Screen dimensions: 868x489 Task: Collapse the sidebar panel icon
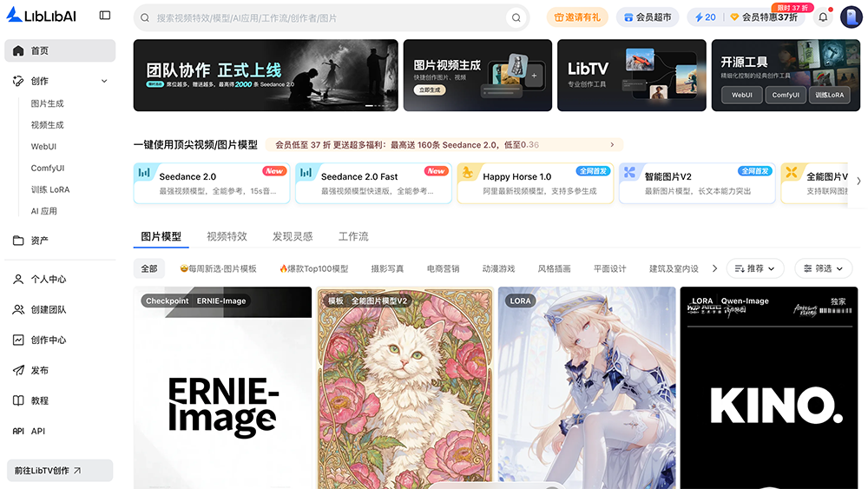click(x=105, y=16)
